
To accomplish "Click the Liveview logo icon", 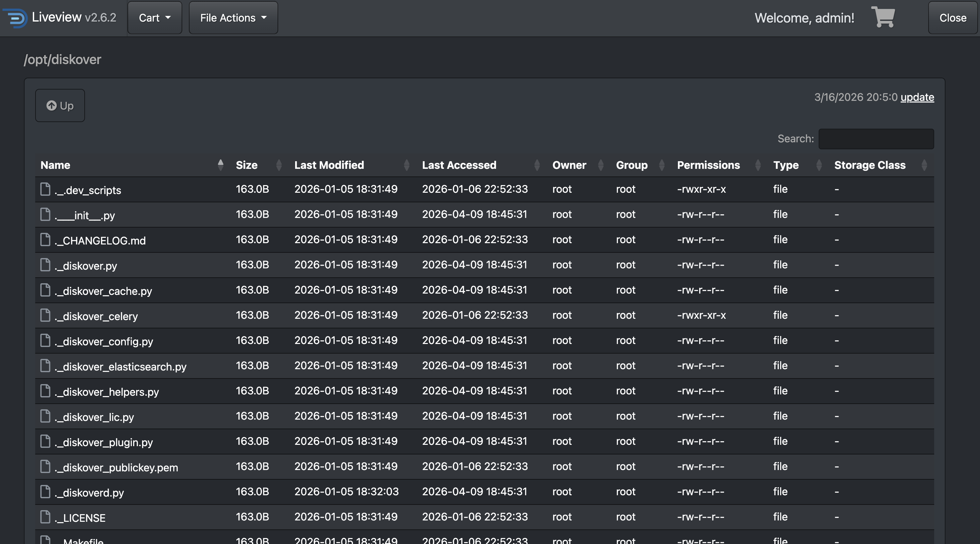I will tap(15, 18).
